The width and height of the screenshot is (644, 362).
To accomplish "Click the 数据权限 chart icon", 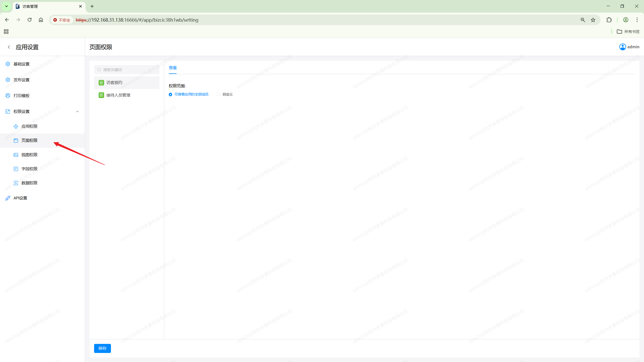I will pos(16,183).
